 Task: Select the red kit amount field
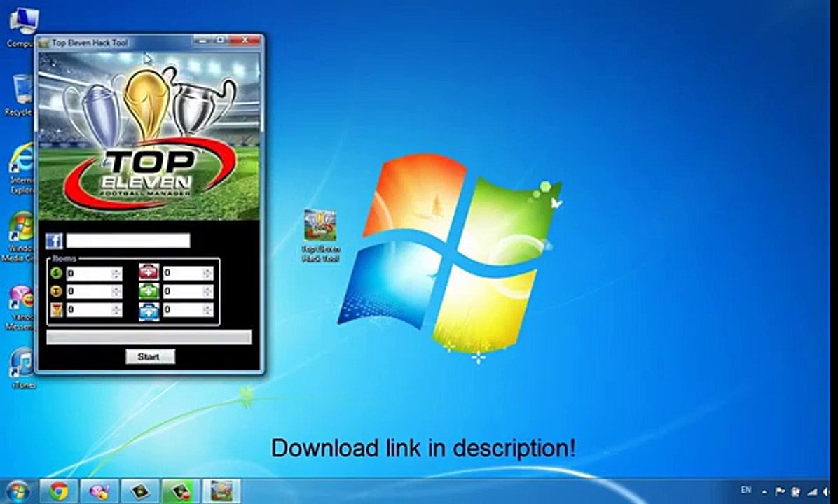click(188, 273)
